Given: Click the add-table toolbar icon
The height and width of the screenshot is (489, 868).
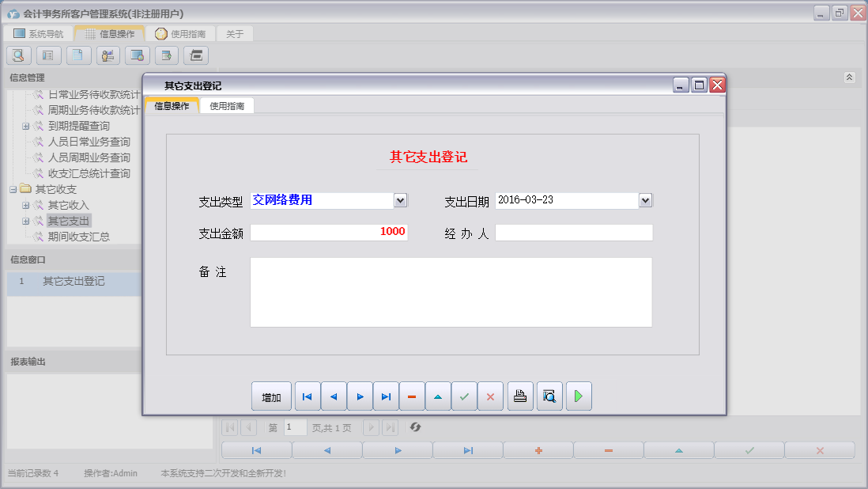Looking at the screenshot, I should [166, 55].
